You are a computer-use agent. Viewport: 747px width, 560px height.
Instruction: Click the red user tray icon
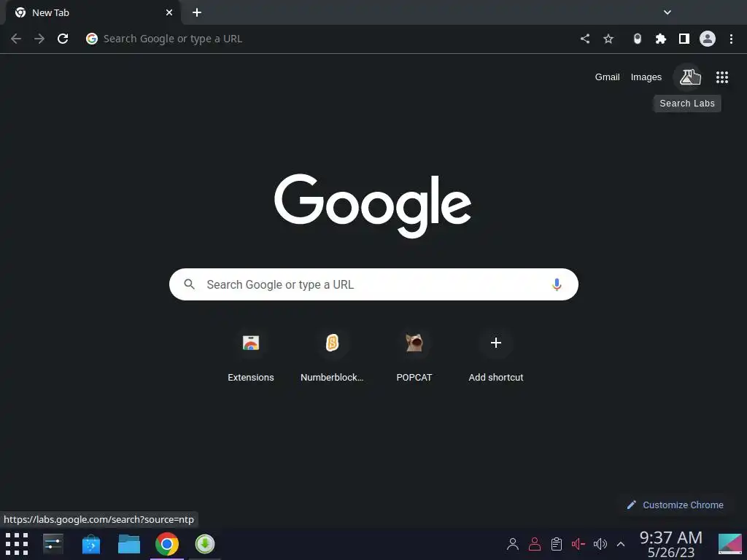pyautogui.click(x=535, y=544)
